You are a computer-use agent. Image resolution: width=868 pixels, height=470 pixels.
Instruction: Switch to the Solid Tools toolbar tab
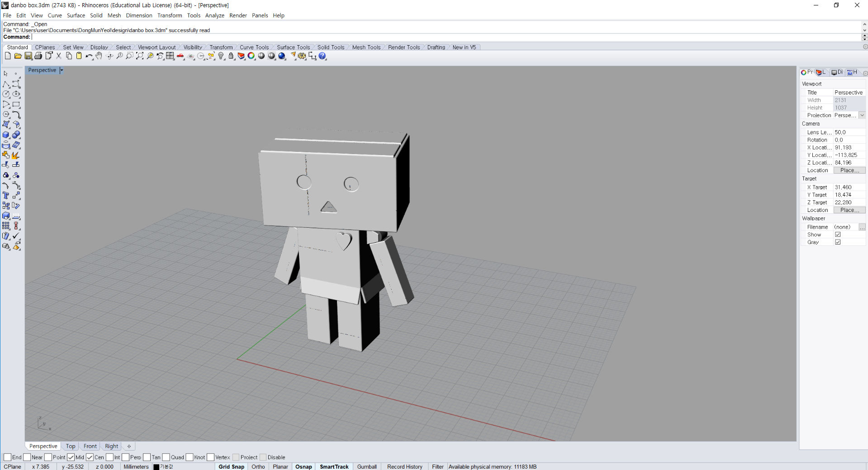point(331,47)
